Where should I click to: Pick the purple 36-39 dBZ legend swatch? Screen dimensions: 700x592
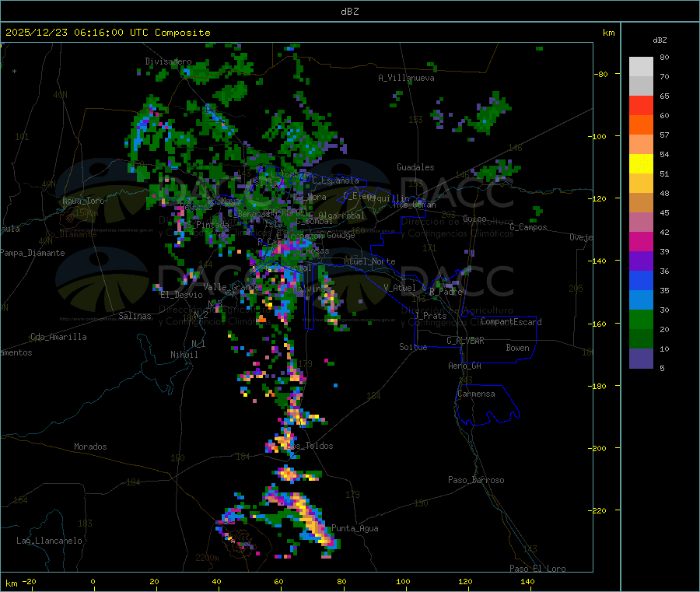click(x=641, y=261)
